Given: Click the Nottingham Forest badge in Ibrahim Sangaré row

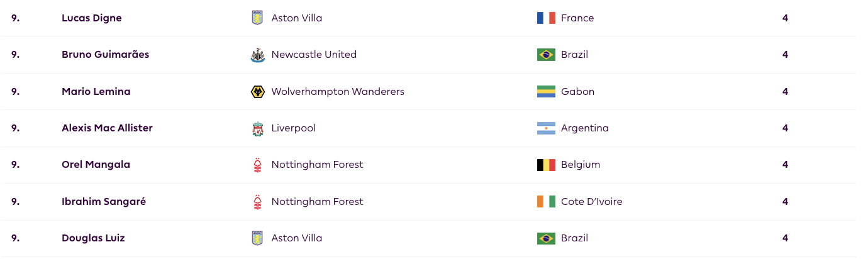Looking at the screenshot, I should click(257, 202).
